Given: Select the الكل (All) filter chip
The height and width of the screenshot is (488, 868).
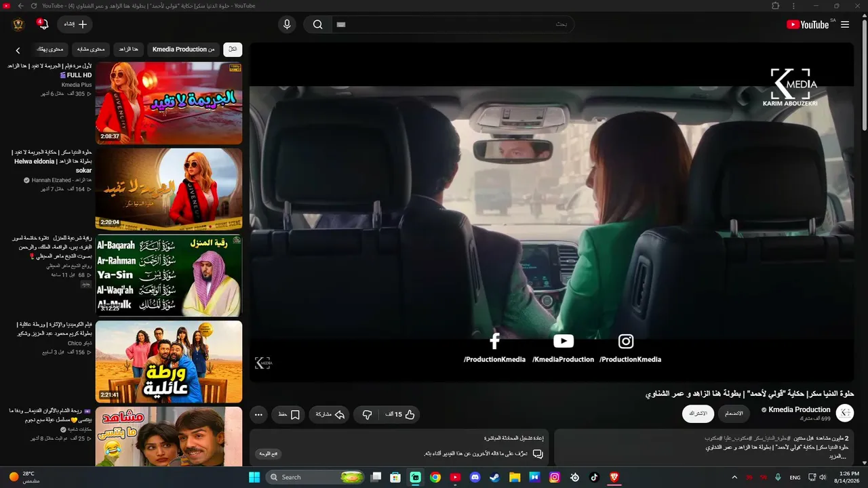Looking at the screenshot, I should (233, 49).
